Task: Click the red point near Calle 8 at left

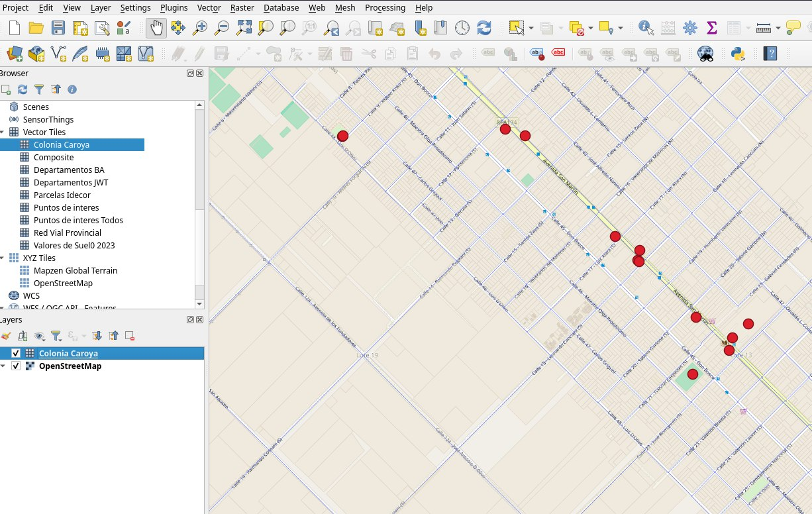Action: [342, 136]
